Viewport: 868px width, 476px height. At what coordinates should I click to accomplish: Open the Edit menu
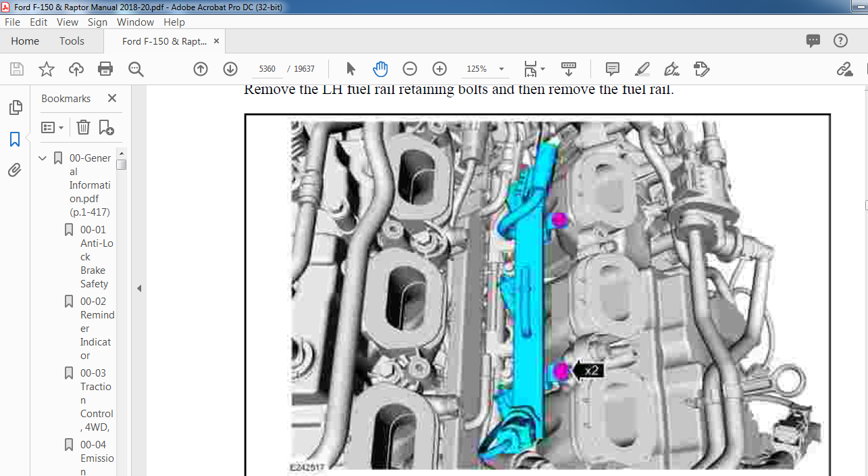point(39,22)
